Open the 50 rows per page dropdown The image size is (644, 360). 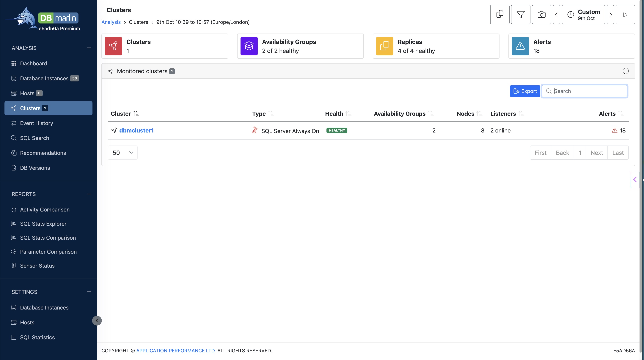coord(122,153)
